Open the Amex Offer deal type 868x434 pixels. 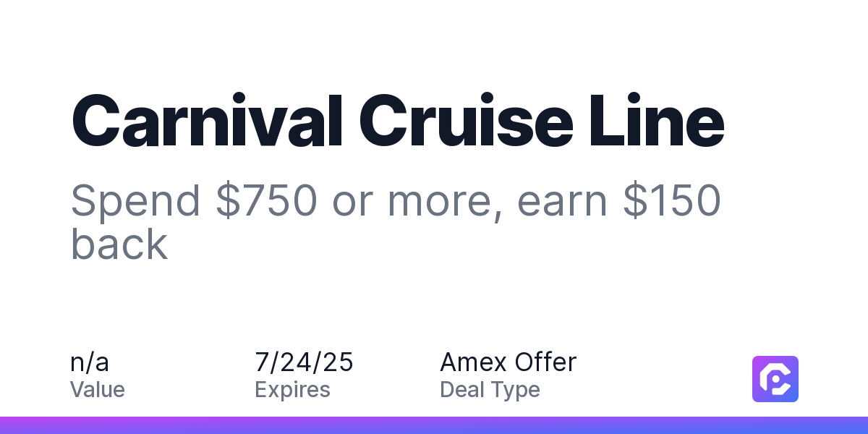point(509,362)
